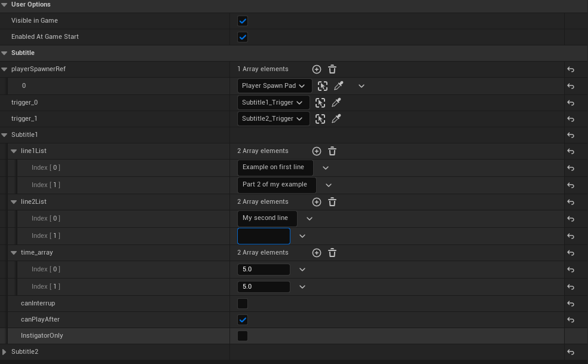Open Subtitle1_Trigger dropdown
The height and width of the screenshot is (364, 588).
(x=273, y=102)
